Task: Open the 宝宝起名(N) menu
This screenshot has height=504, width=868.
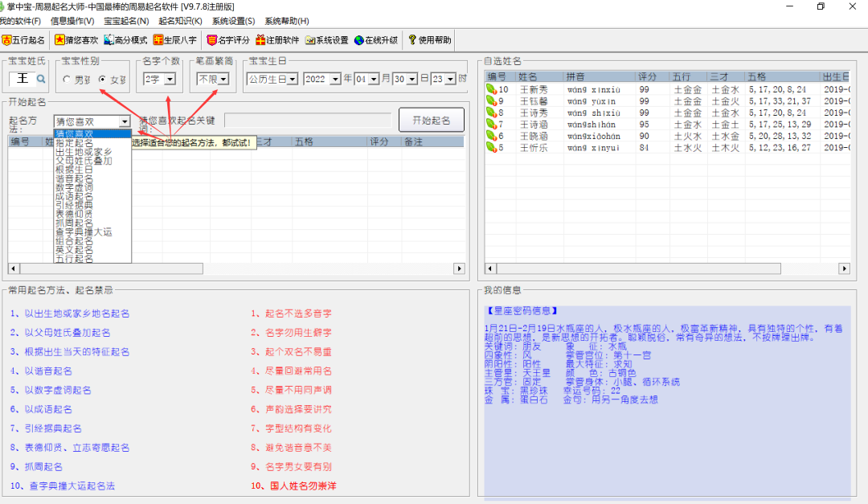Action: [x=126, y=21]
